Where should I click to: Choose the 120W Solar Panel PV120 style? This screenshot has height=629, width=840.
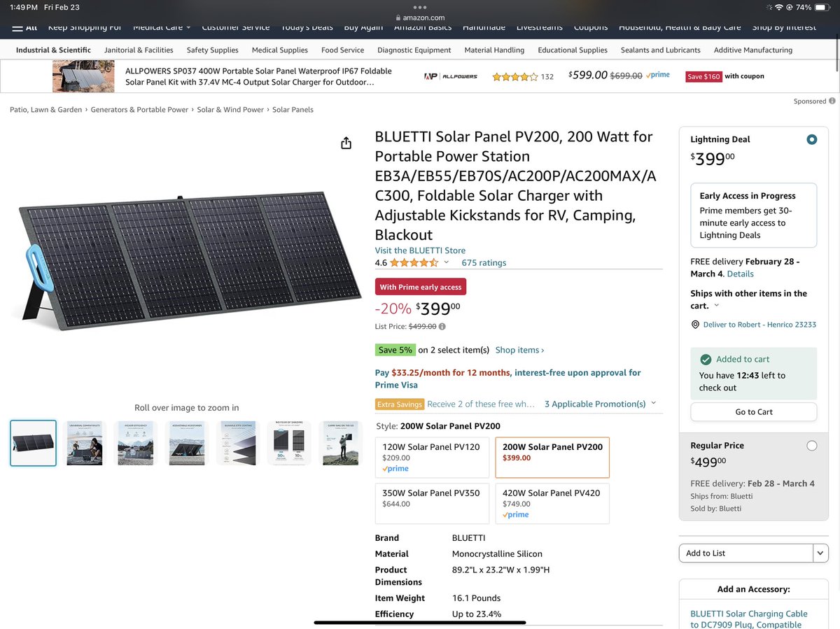tap(432, 458)
